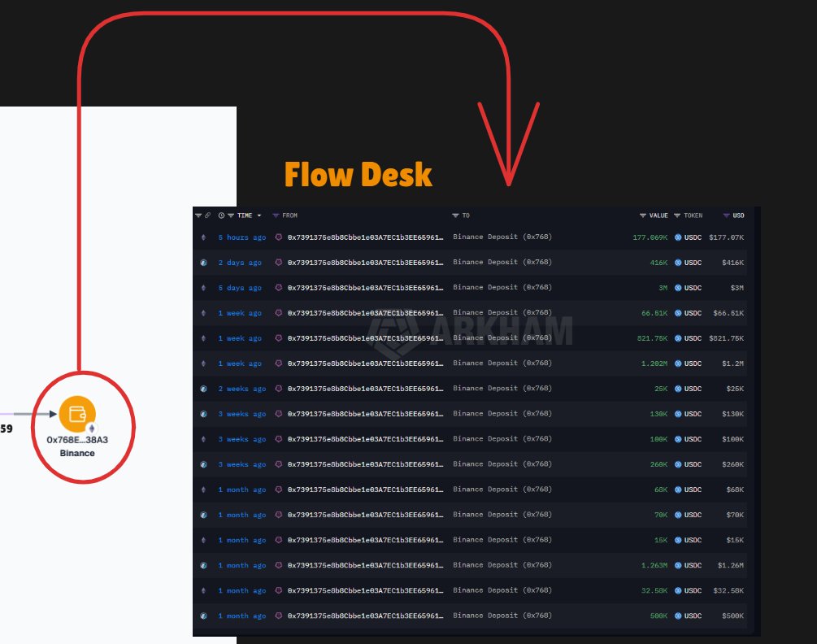The width and height of the screenshot is (817, 644).
Task: Click the Binance label under the wallet node
Action: tap(77, 453)
